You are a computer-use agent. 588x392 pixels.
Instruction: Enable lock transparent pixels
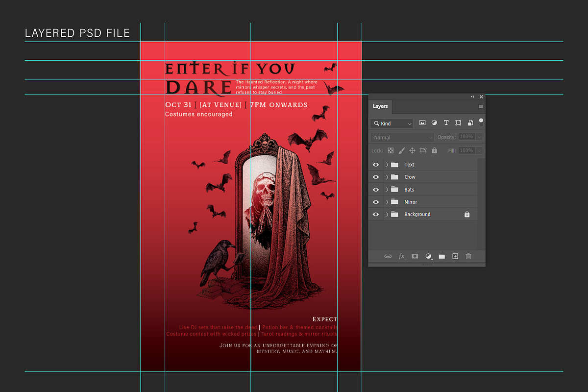click(x=391, y=150)
